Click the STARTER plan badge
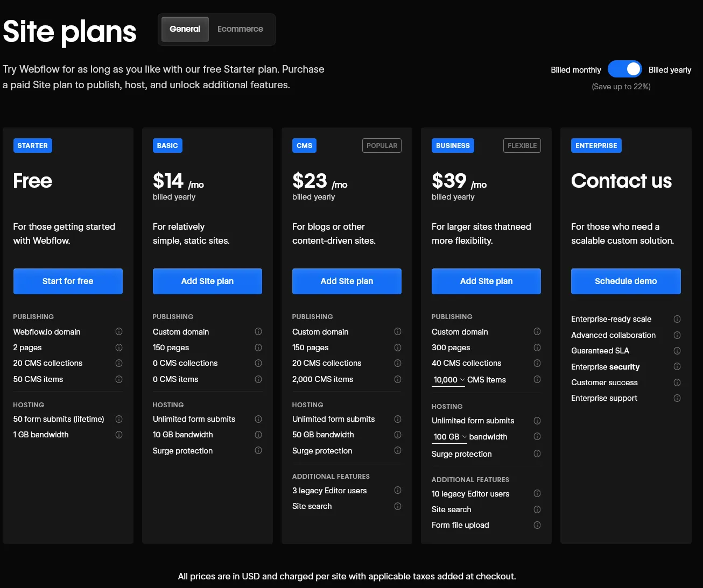The image size is (703, 588). tap(33, 146)
